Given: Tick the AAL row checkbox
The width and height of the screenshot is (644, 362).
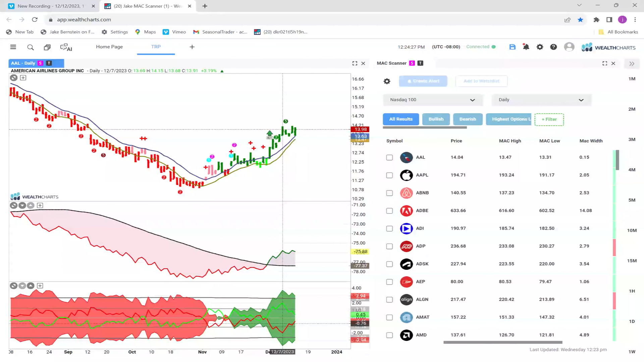Looking at the screenshot, I should click(389, 158).
